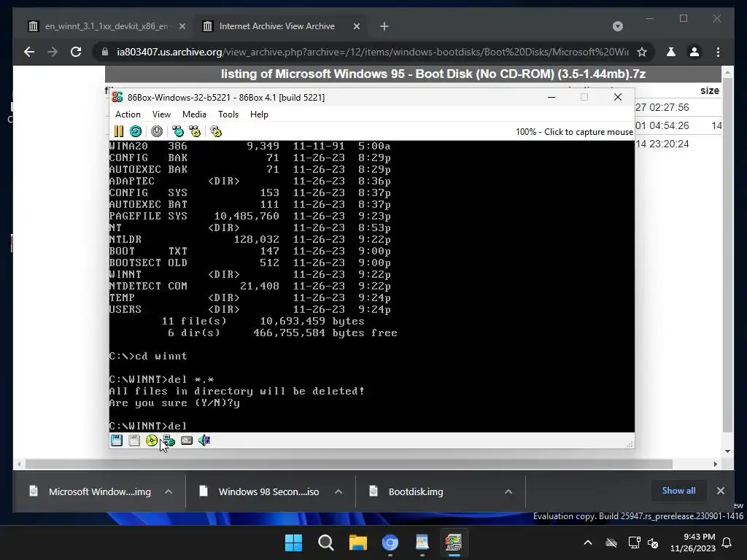Click the 86Box window resize grip

click(630, 444)
